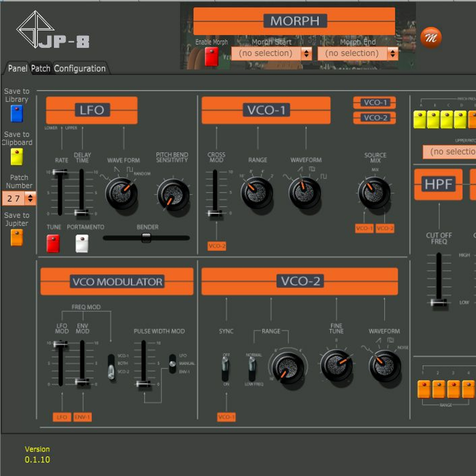Click the Cross Mod slider handle

coord(215,213)
